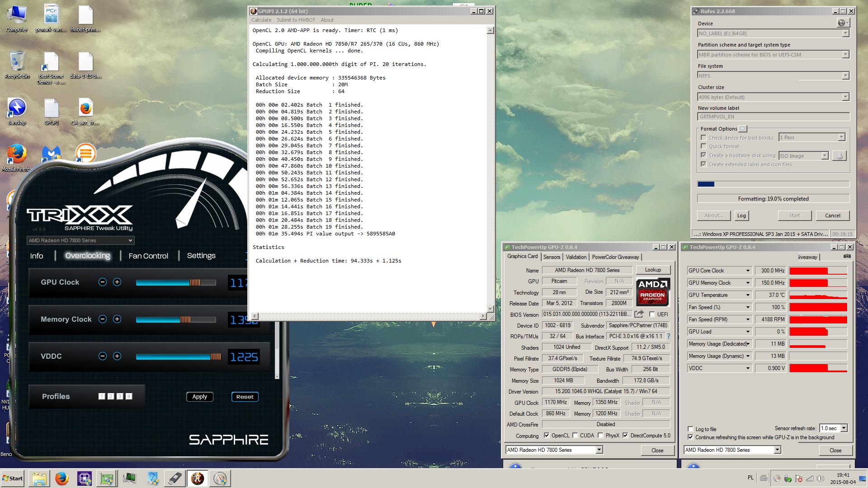
Task: Open the Submit to HWBOT menu
Action: (x=296, y=20)
